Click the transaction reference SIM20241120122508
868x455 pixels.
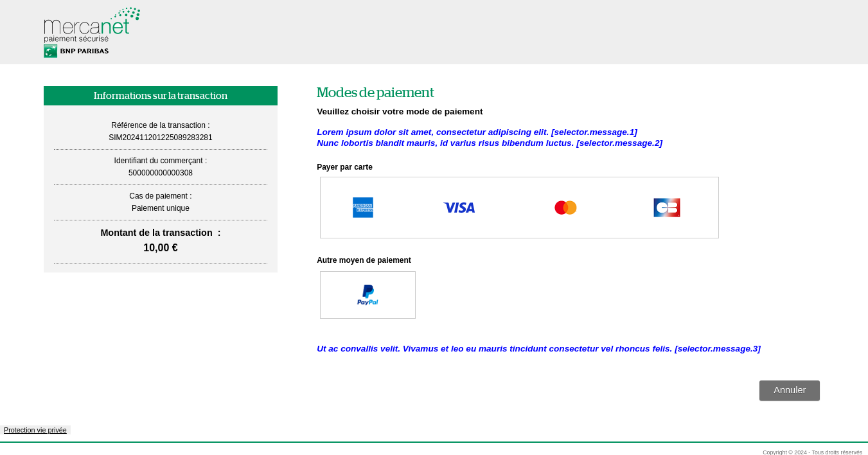pos(160,137)
